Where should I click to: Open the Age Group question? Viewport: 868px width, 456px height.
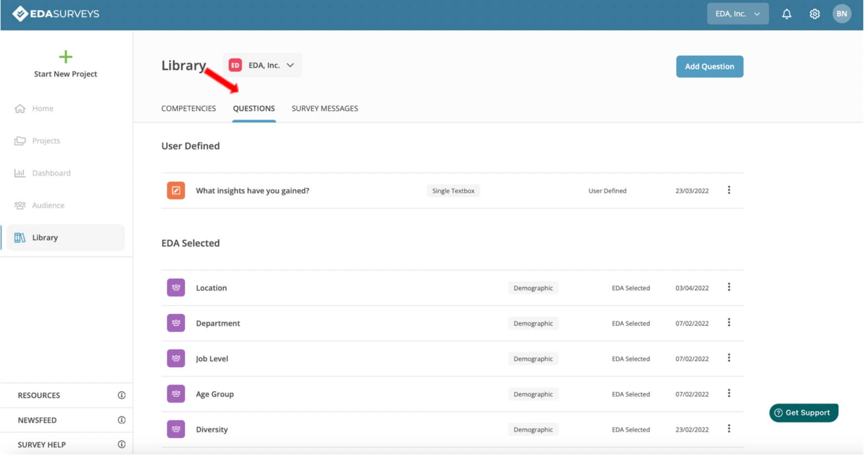pos(215,394)
